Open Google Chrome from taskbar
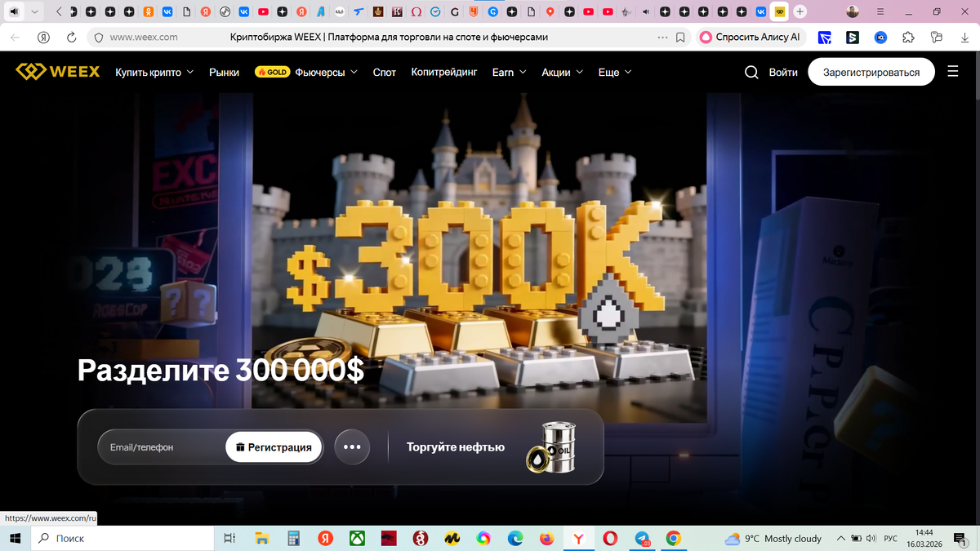The width and height of the screenshot is (980, 551). 674,538
